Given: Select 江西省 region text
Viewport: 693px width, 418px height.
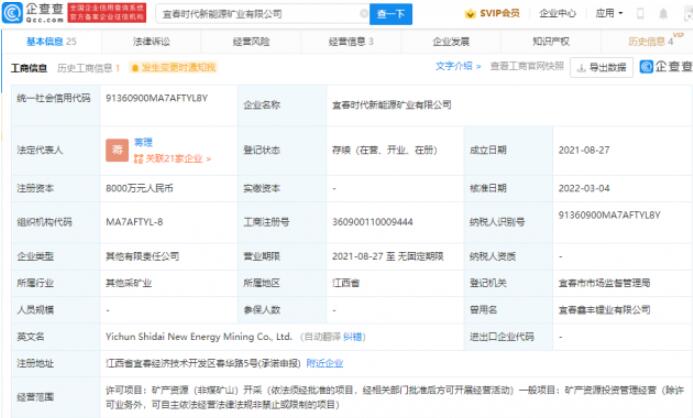Looking at the screenshot, I should pyautogui.click(x=346, y=283).
